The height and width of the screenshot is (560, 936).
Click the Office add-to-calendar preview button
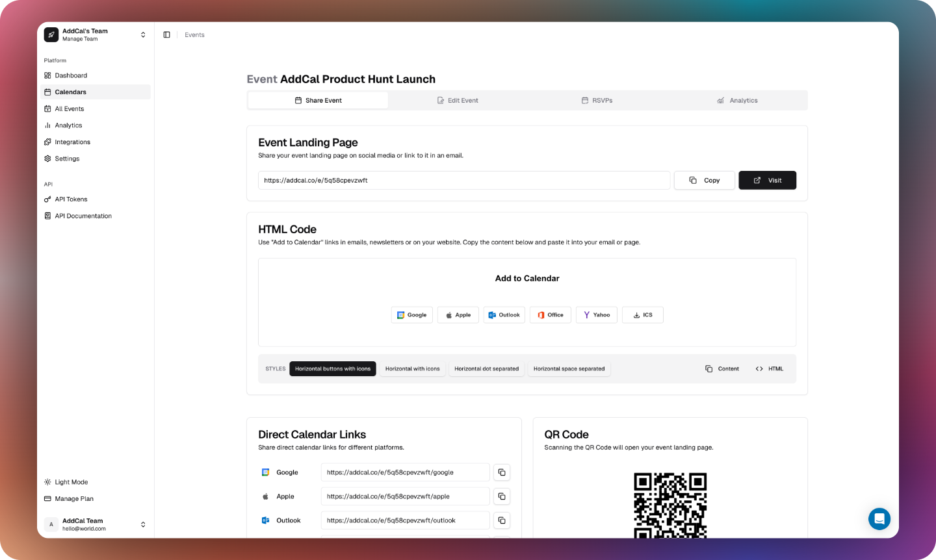[x=551, y=315]
